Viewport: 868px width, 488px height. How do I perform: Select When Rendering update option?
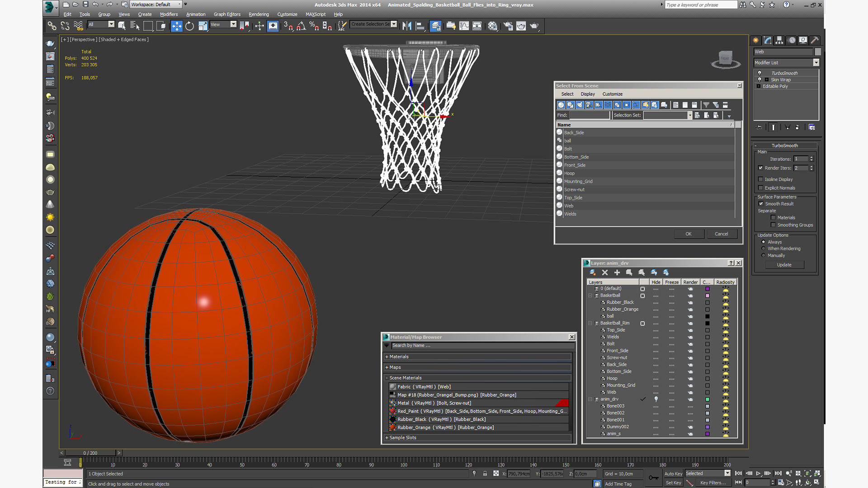click(x=764, y=249)
